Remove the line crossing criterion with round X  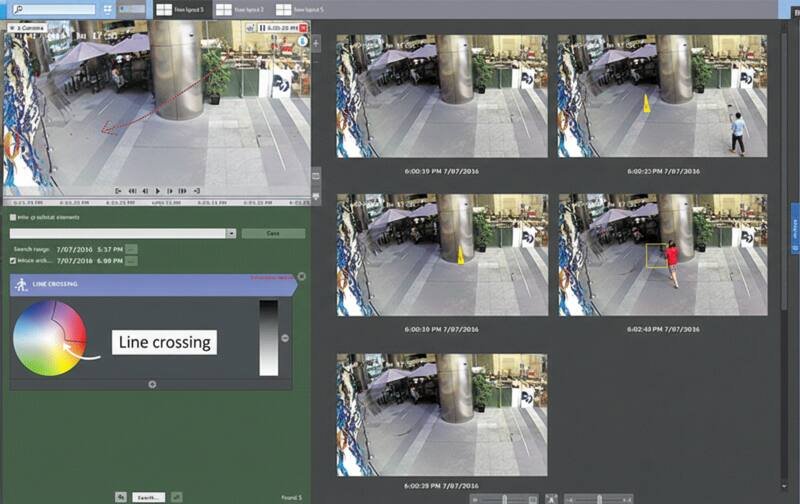pos(302,276)
